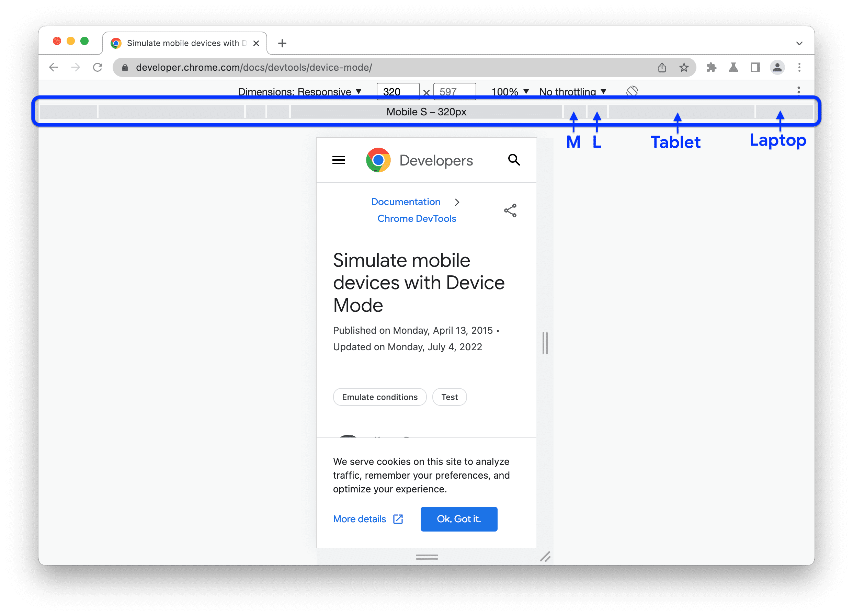Screen dimensions: 853x616
Task: Click the Ok Got it cookie button
Action: click(x=459, y=518)
